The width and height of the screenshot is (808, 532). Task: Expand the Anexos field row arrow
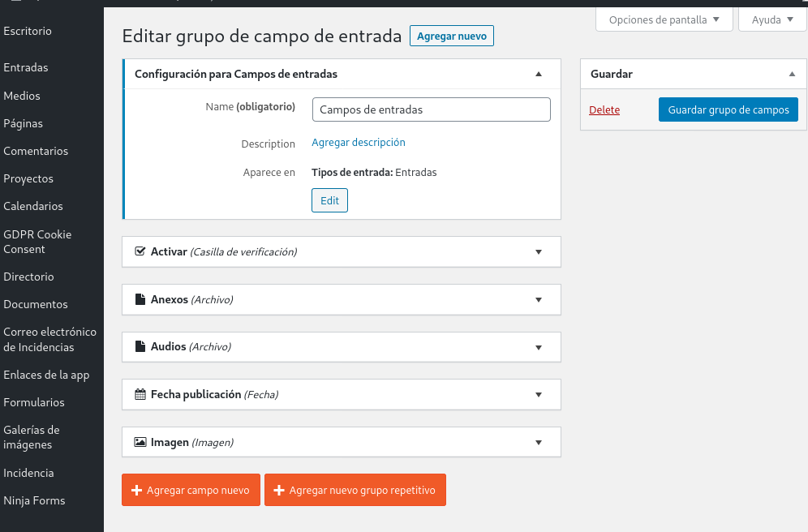tap(539, 299)
